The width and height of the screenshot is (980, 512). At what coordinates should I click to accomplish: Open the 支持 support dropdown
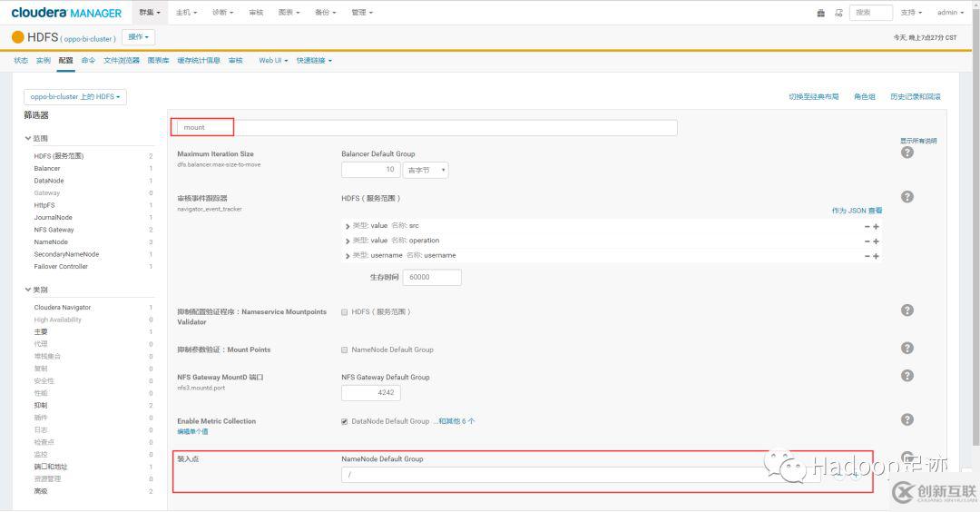911,13
